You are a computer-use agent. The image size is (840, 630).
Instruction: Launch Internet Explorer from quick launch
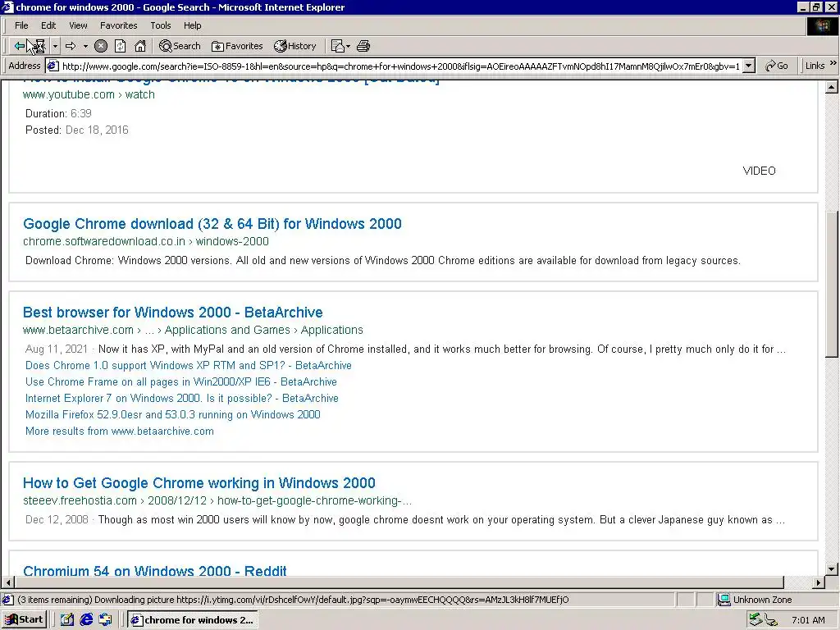point(86,620)
